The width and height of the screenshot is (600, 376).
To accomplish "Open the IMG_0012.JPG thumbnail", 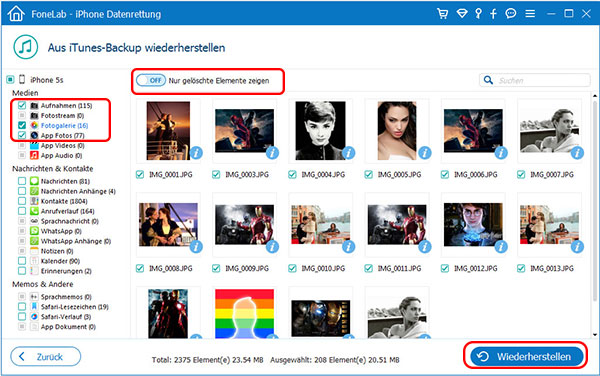I will (473, 225).
